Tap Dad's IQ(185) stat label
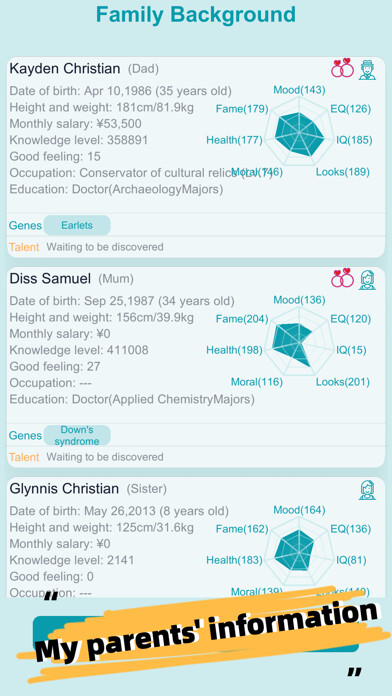 (354, 141)
